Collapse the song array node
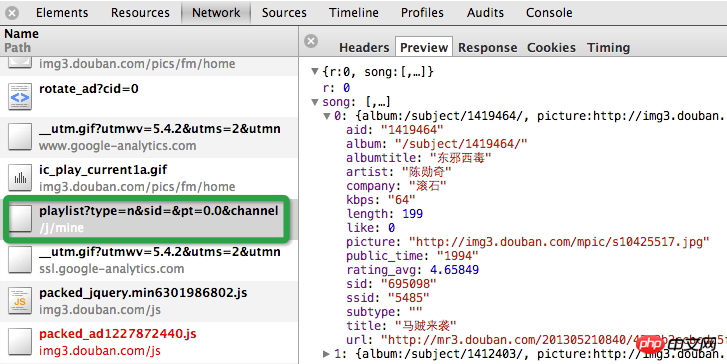Image resolution: width=727 pixels, height=364 pixels. (315, 102)
